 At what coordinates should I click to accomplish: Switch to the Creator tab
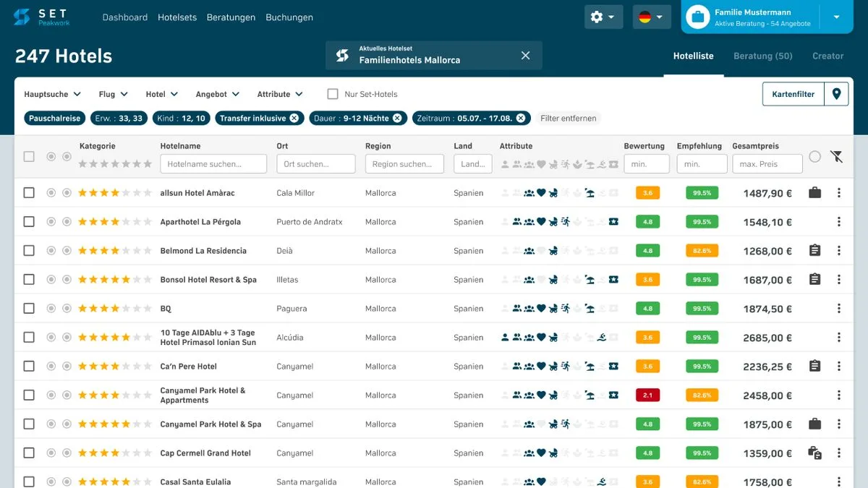pyautogui.click(x=828, y=56)
